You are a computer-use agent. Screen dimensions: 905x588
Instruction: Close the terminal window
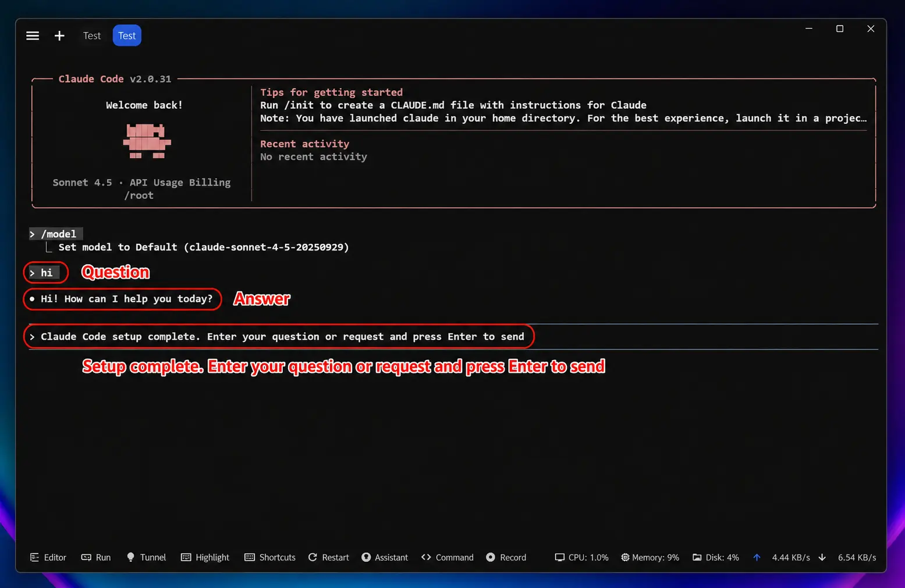[871, 28]
